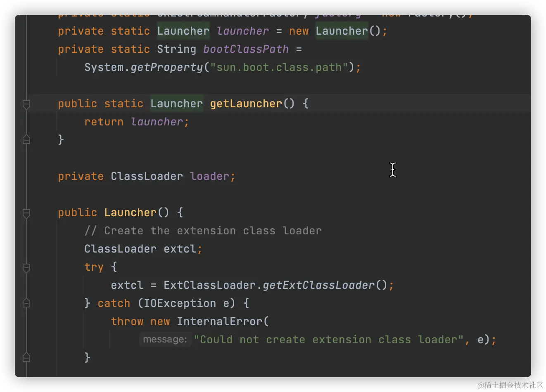The width and height of the screenshot is (546, 392).
Task: Click ClassLoader in the extcl declaration line
Action: [120, 249]
